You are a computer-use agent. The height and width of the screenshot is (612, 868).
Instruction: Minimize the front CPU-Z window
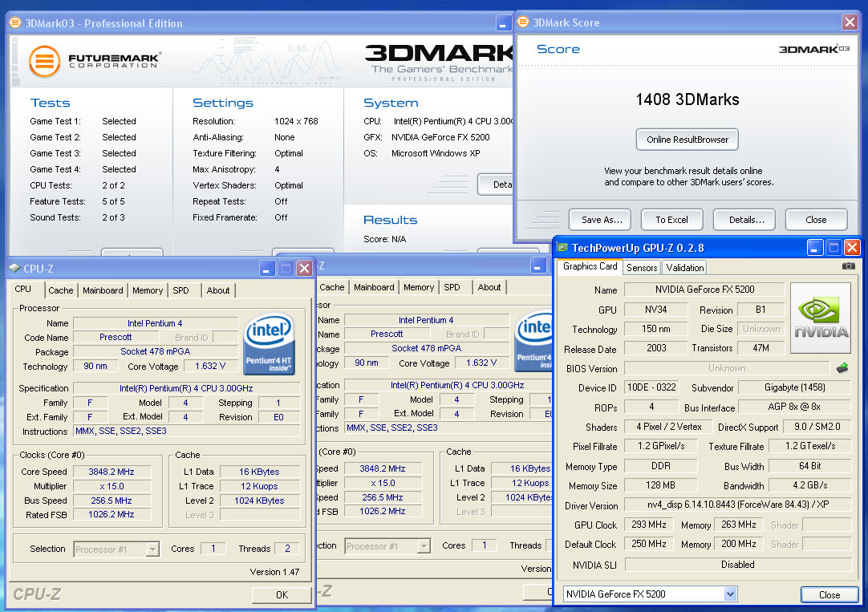[x=267, y=269]
